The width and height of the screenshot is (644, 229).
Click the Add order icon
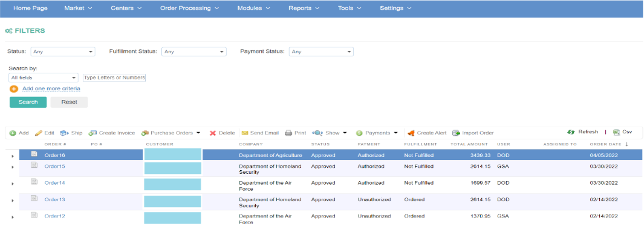click(x=13, y=133)
